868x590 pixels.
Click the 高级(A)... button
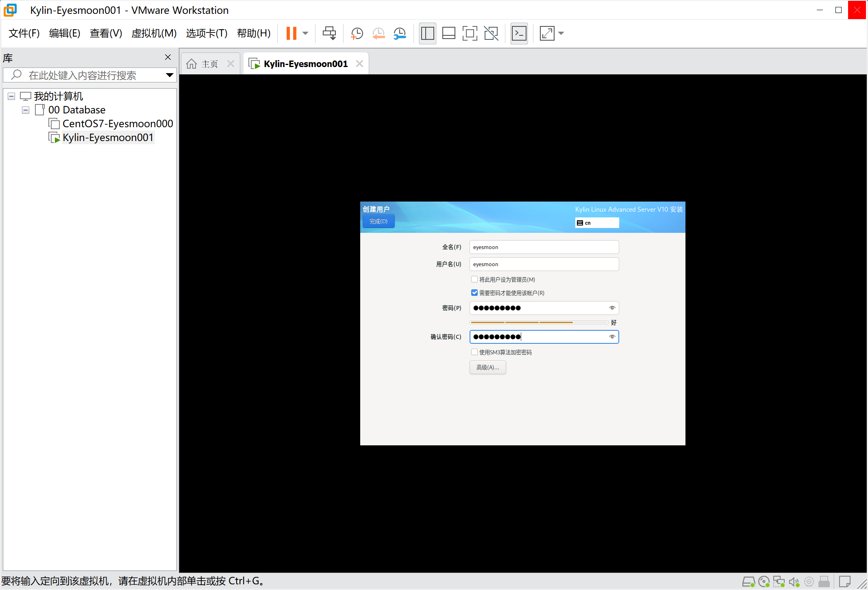click(488, 367)
